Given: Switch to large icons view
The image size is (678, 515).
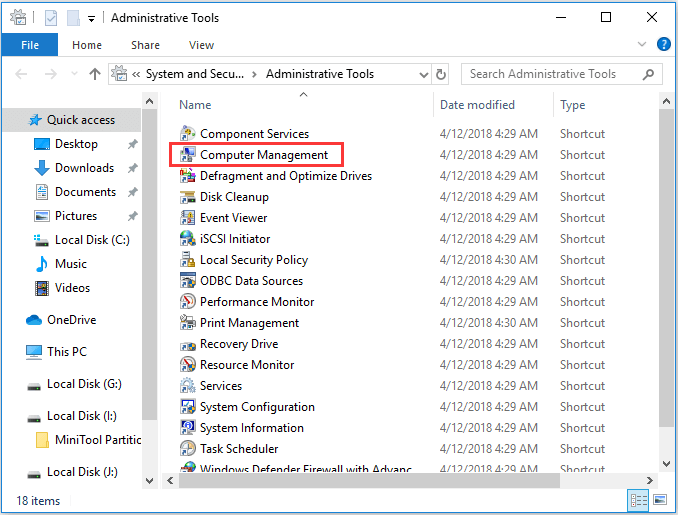Looking at the screenshot, I should pyautogui.click(x=659, y=500).
